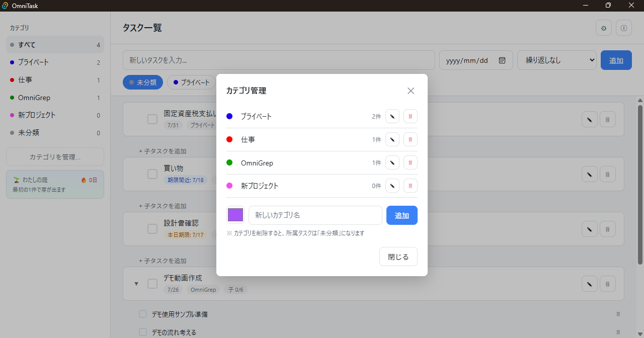Click the 子 0/6 subtask counter
644x338 pixels.
tap(235, 290)
